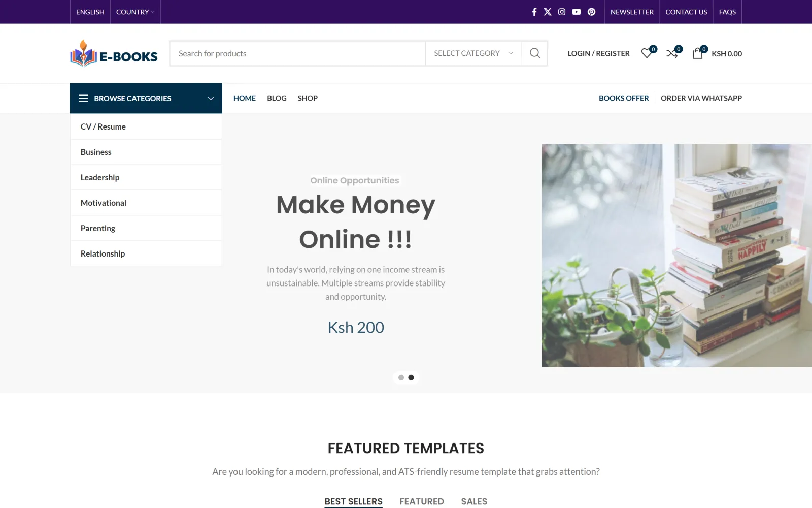Open the Facebook social icon

pos(534,12)
